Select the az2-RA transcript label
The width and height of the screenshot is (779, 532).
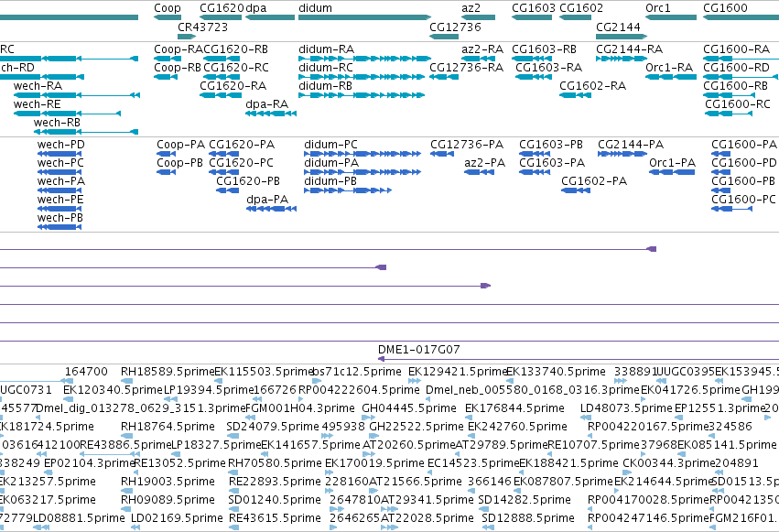pyautogui.click(x=482, y=49)
